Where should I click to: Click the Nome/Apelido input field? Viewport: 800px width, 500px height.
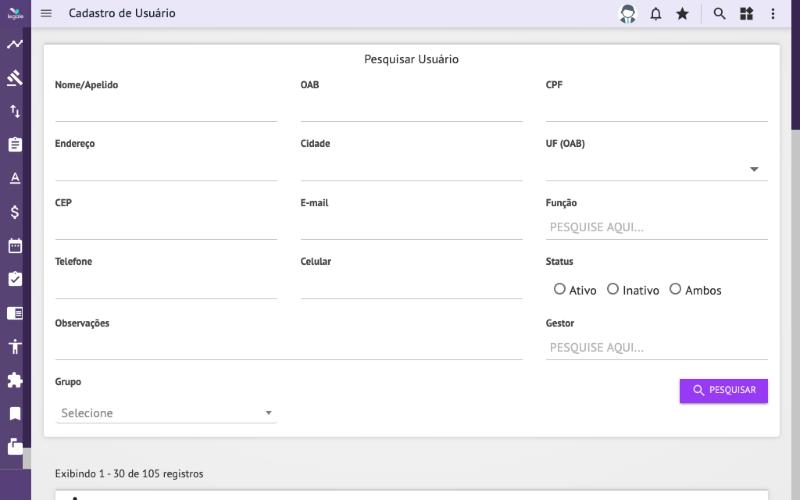click(166, 110)
